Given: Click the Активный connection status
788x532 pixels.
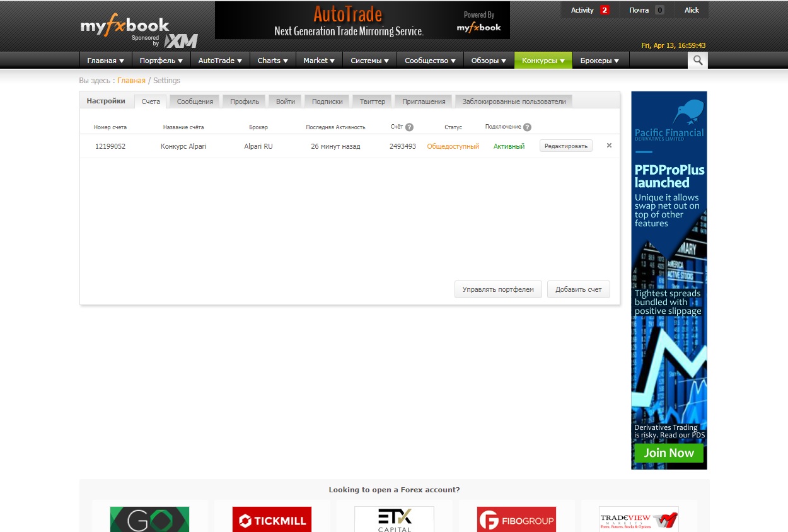Looking at the screenshot, I should point(509,146).
